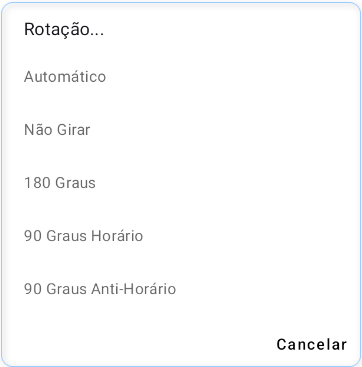Screen dimensions: 362x367
Task: Choose 90 Graus Anti-Horário option
Action: (x=181, y=289)
